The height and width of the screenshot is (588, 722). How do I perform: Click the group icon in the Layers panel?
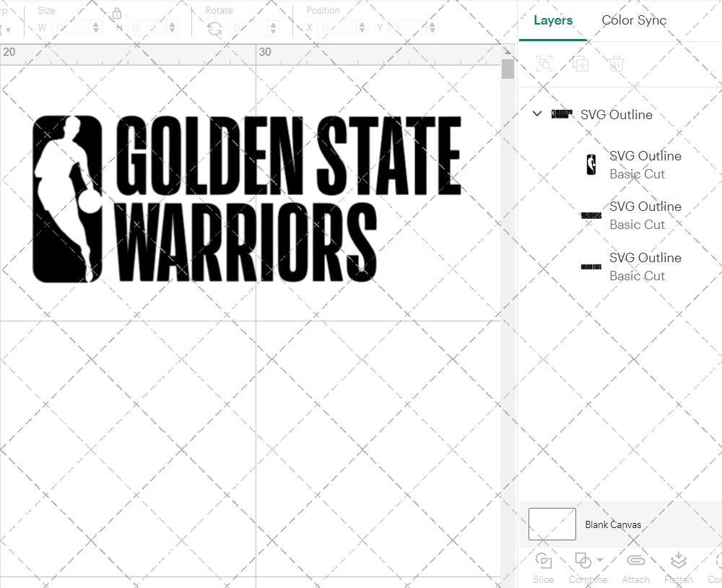coord(544,64)
